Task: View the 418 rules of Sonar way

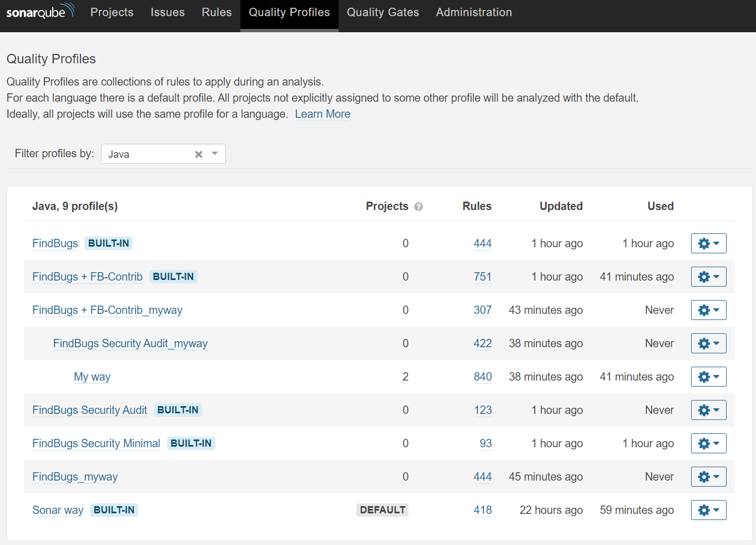Action: (482, 510)
